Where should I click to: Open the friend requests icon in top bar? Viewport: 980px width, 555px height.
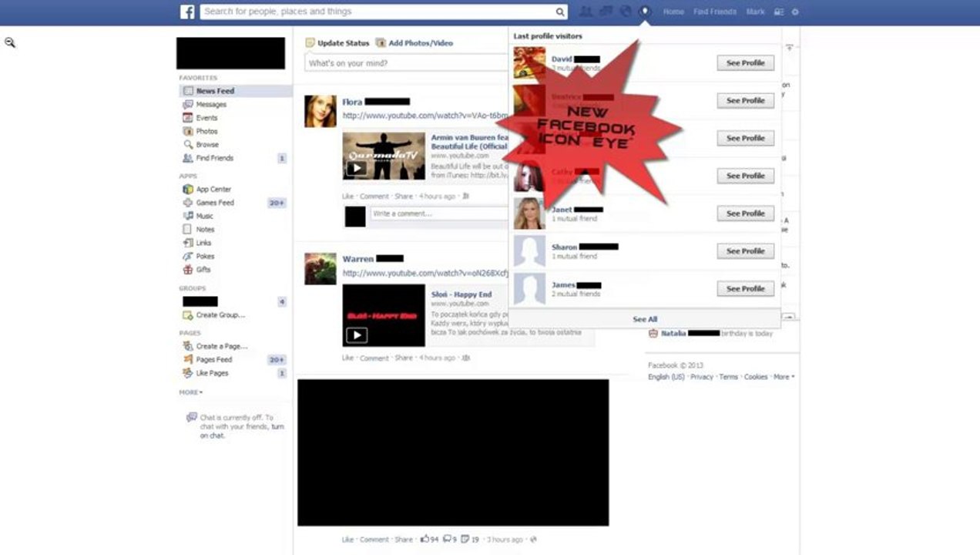click(x=586, y=12)
